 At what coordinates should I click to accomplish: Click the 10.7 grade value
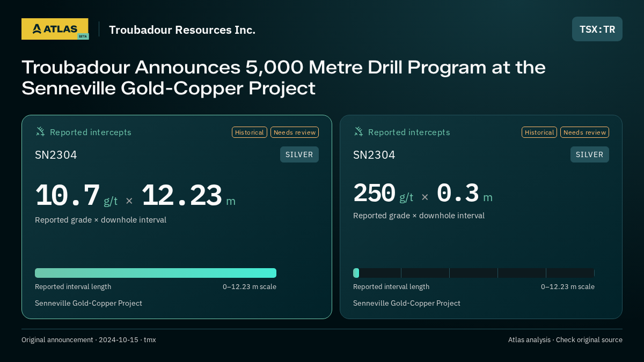coord(68,196)
